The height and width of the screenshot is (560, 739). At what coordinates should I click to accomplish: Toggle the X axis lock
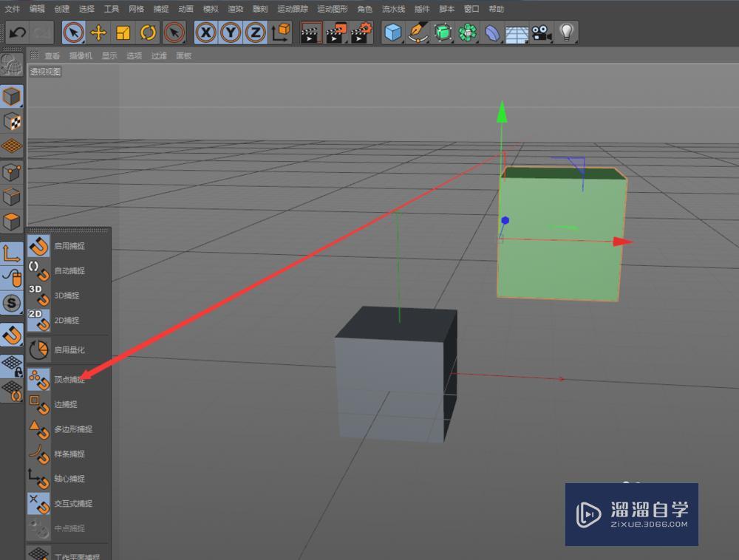[206, 33]
